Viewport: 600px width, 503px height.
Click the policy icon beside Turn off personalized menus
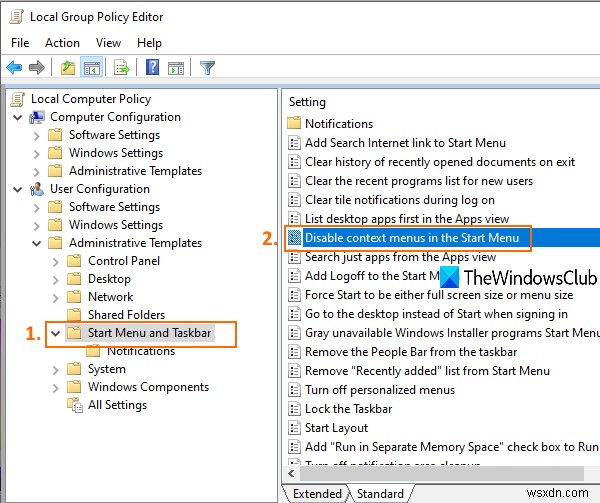[294, 390]
